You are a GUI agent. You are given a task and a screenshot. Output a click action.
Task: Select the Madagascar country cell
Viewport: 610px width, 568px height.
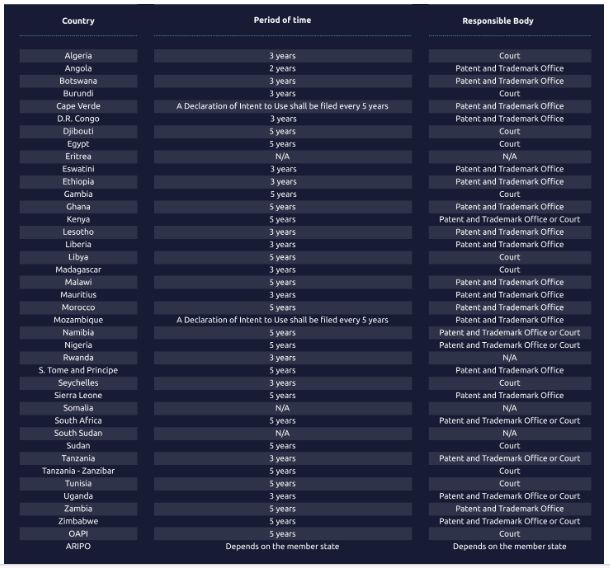[x=78, y=270]
